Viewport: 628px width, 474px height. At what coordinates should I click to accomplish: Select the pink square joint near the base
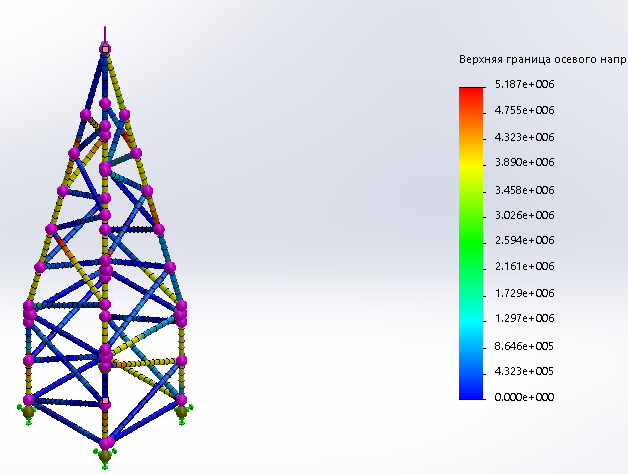coord(105,402)
